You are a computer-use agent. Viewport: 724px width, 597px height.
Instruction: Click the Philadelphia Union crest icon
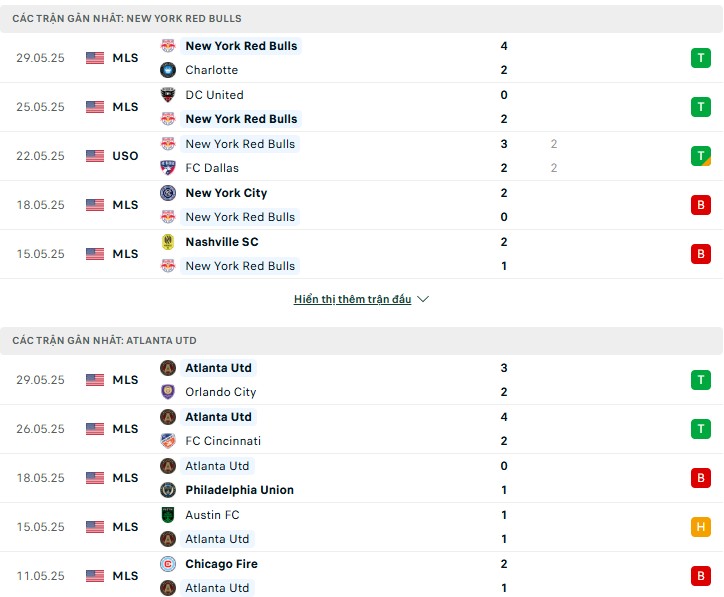click(168, 489)
